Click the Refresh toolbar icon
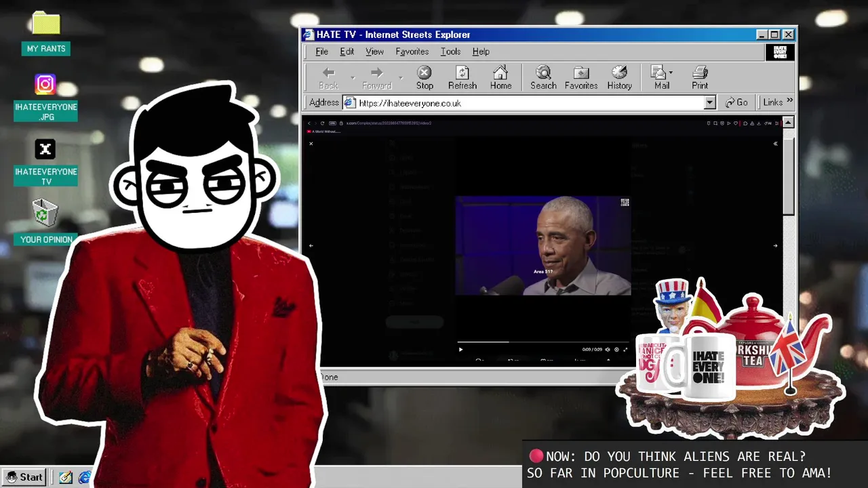Image resolution: width=868 pixels, height=488 pixels. pos(462,78)
